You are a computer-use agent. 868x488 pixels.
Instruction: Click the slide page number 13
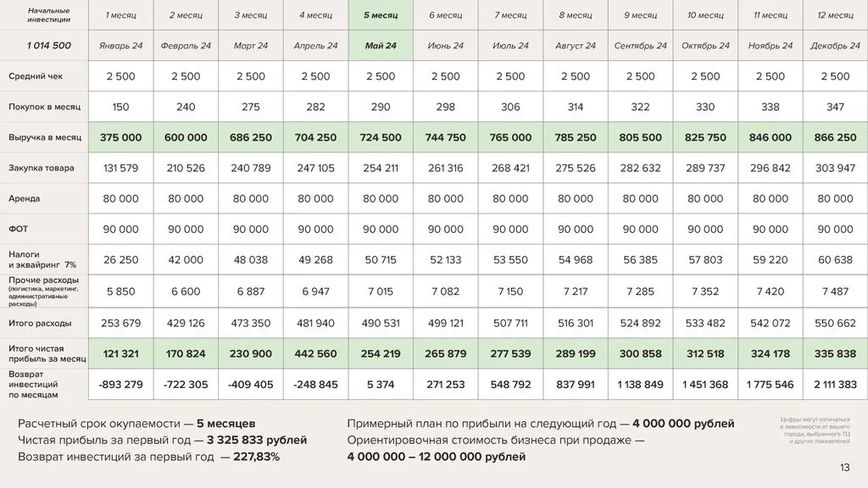[x=844, y=468]
